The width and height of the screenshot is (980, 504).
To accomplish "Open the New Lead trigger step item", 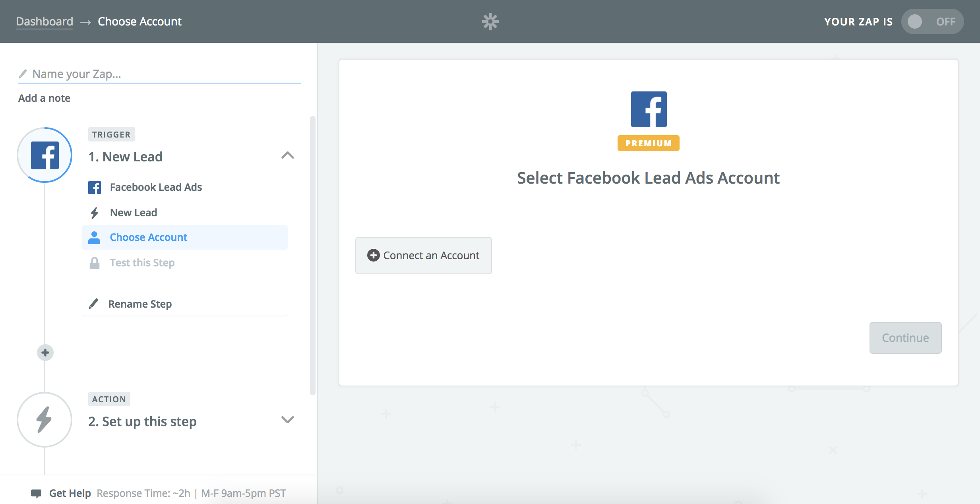I will (185, 213).
